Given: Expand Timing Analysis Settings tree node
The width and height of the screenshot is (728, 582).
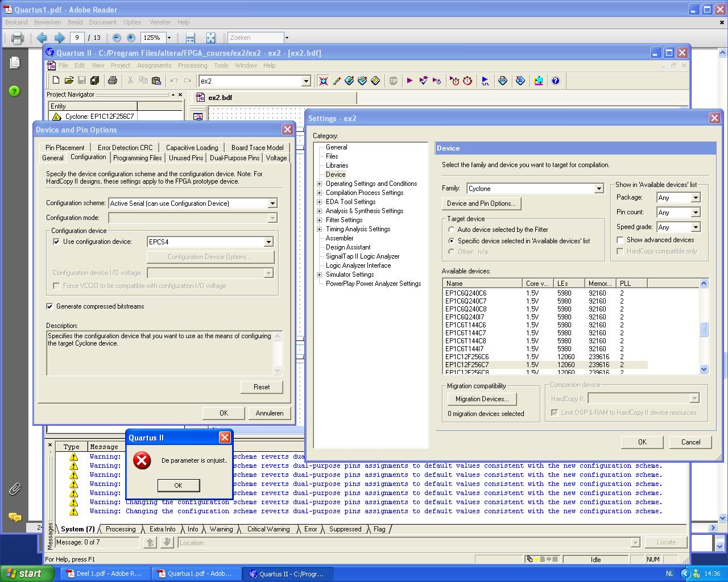Looking at the screenshot, I should pos(319,229).
